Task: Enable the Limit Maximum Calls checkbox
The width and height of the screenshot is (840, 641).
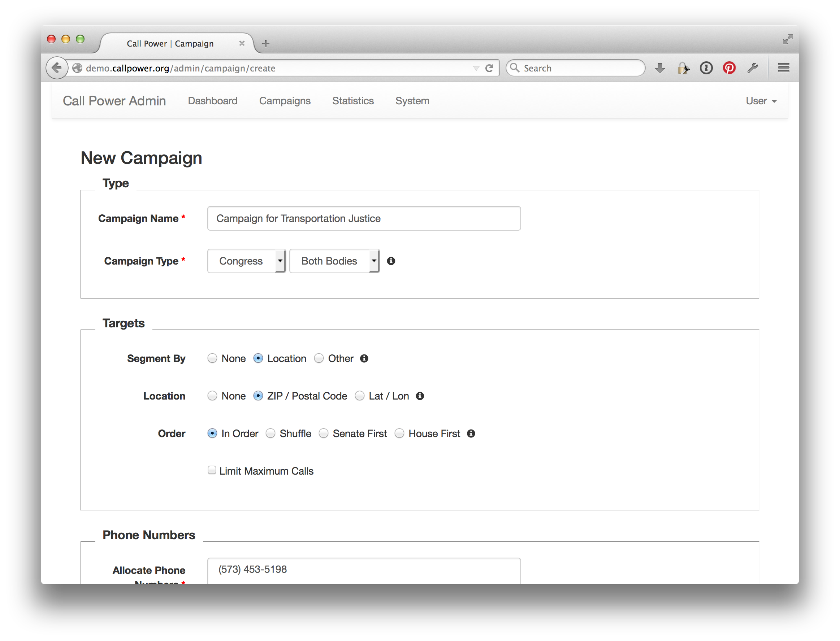Action: [212, 470]
